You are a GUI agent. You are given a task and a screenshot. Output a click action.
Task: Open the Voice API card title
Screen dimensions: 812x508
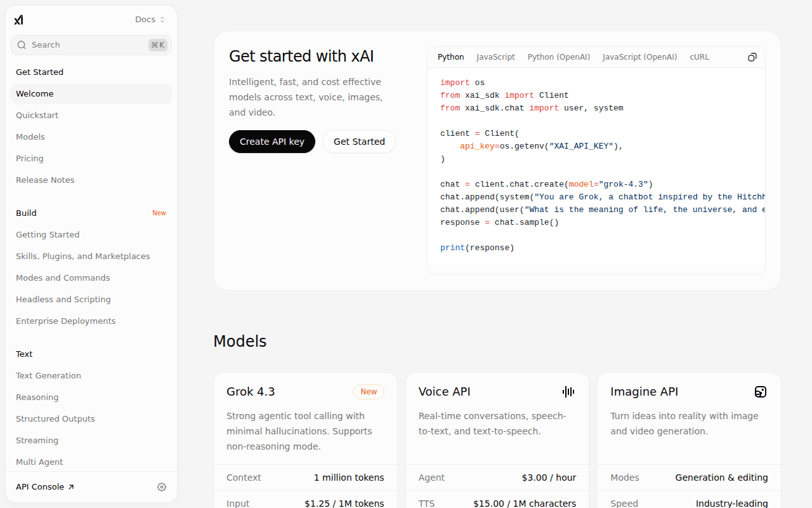445,392
